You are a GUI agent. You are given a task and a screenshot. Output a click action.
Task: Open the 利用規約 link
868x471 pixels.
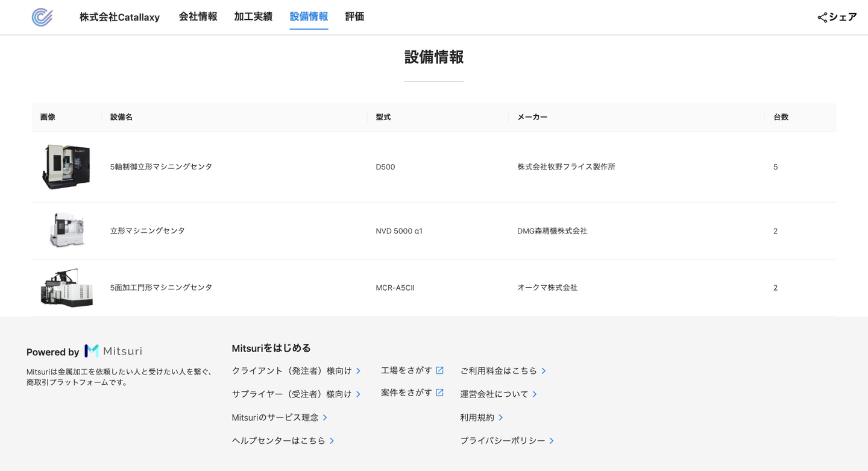click(477, 417)
